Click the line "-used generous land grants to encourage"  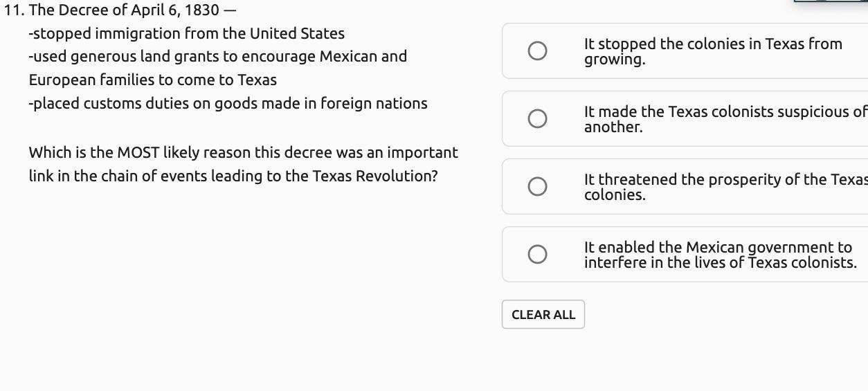[217, 56]
